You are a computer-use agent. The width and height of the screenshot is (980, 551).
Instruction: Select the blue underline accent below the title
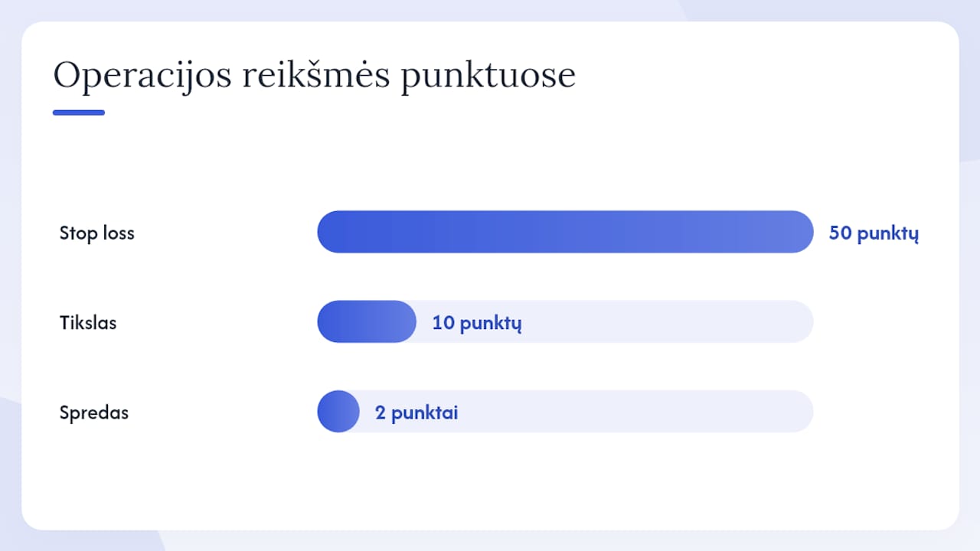(79, 112)
